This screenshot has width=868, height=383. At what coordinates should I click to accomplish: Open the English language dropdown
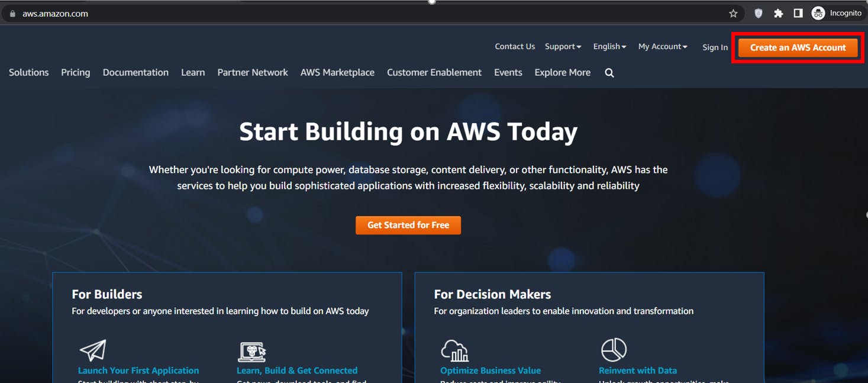tap(609, 46)
